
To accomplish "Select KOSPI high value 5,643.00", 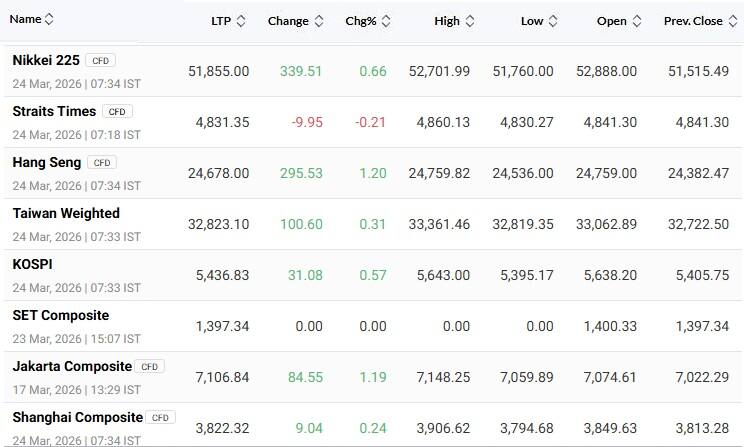I will (443, 275).
